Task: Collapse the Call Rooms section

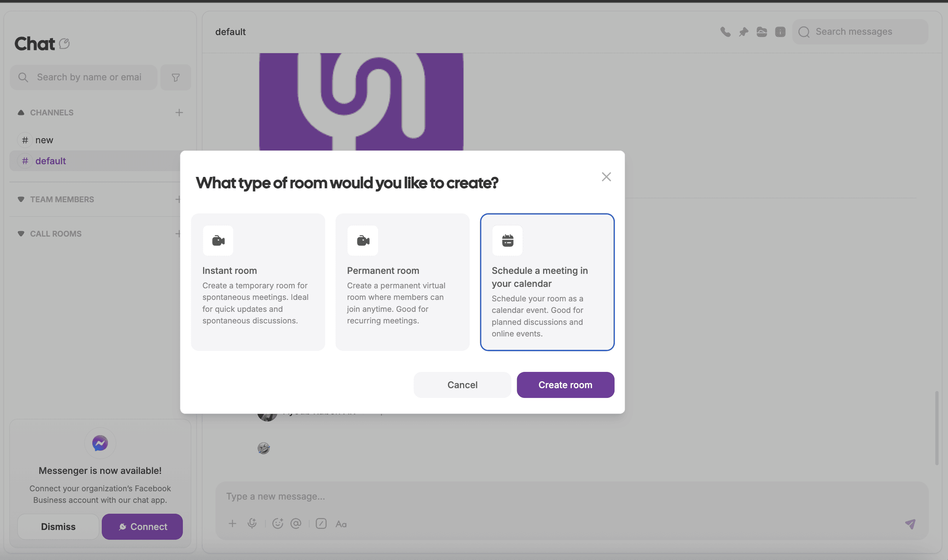Action: coord(21,234)
